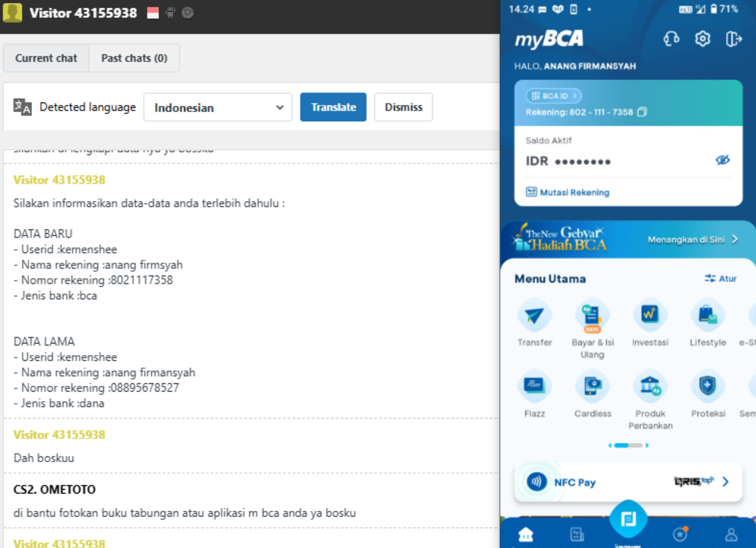The width and height of the screenshot is (756, 548).
Task: Switch to the Past chats (0) tab
Action: pos(134,58)
